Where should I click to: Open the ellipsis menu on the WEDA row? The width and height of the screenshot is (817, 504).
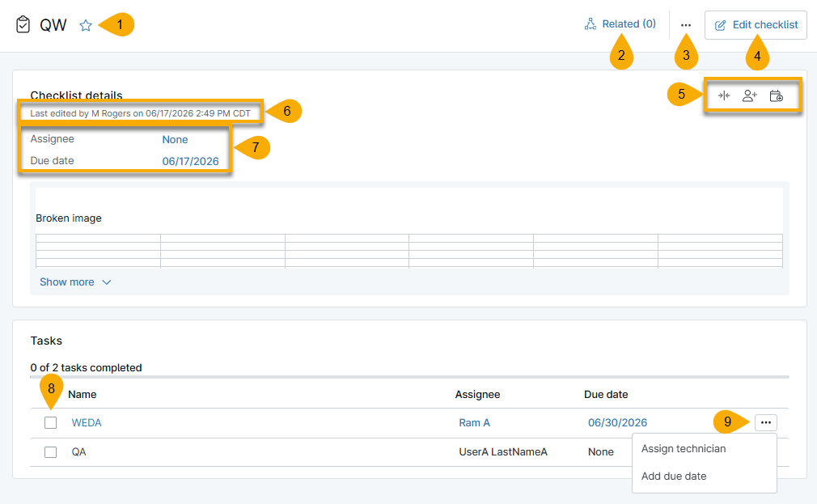pyautogui.click(x=765, y=422)
